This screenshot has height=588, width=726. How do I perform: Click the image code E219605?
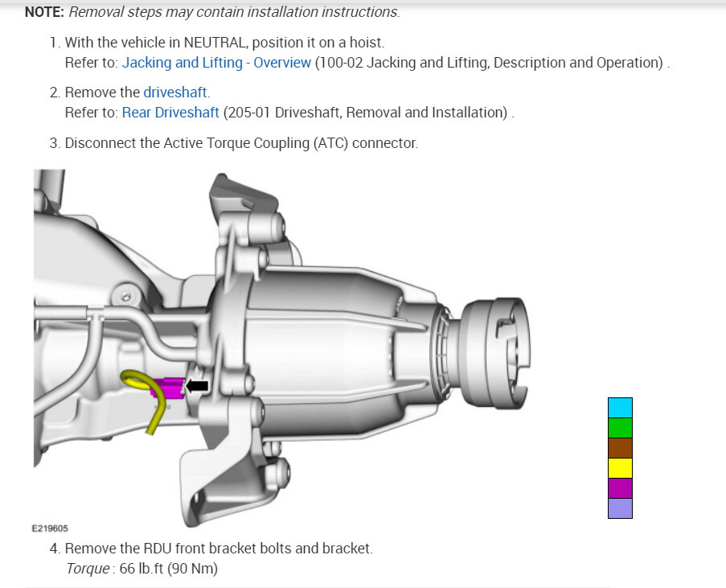click(x=50, y=528)
